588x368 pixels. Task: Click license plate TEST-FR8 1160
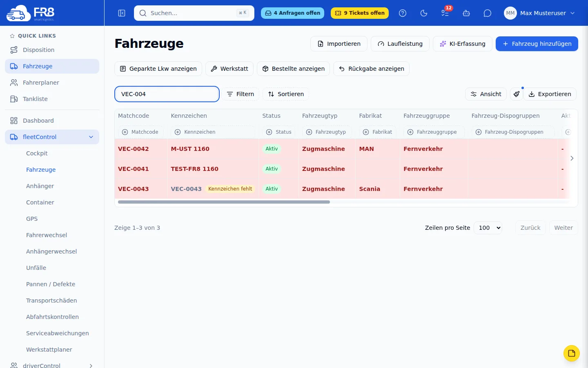(194, 169)
